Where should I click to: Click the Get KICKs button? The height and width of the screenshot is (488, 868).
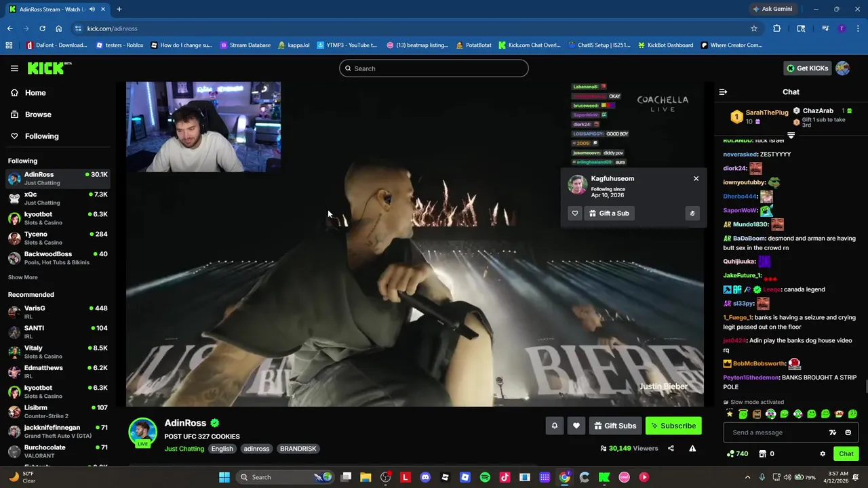tap(807, 68)
